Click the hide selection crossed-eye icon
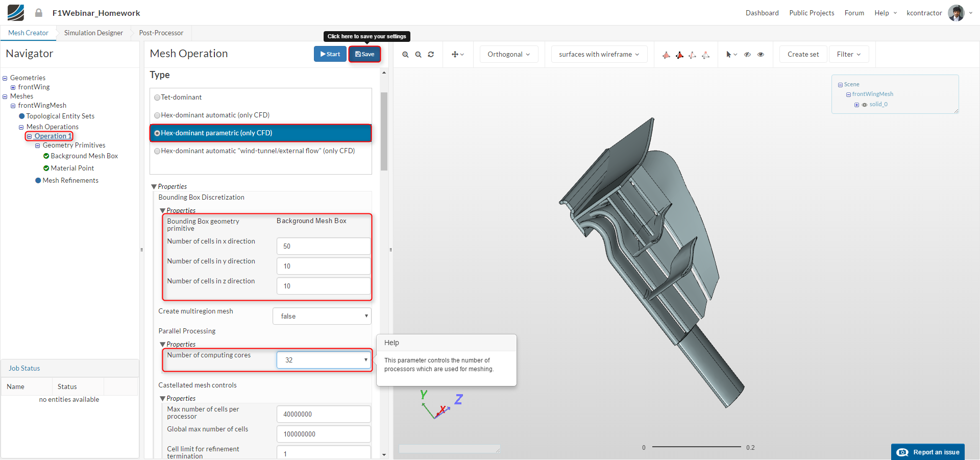 [747, 55]
